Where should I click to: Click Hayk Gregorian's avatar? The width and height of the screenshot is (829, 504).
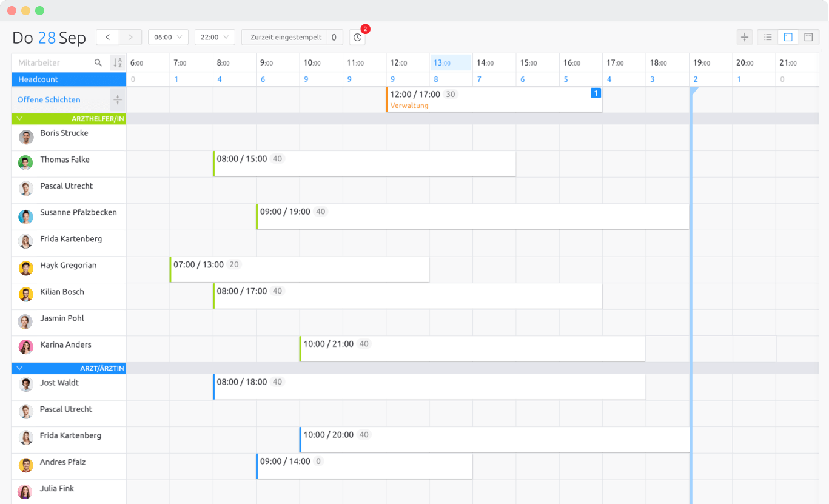25,268
